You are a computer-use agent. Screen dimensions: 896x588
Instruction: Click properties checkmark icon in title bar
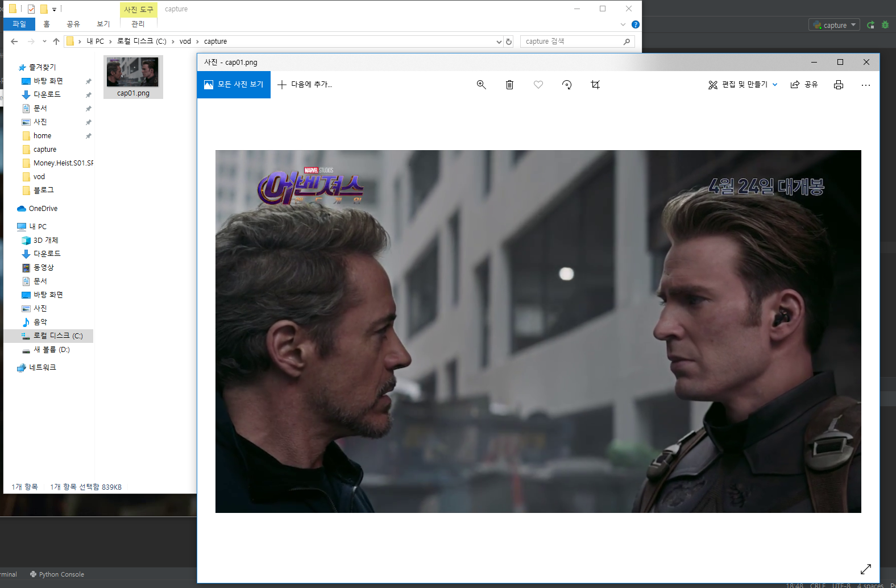coord(31,9)
